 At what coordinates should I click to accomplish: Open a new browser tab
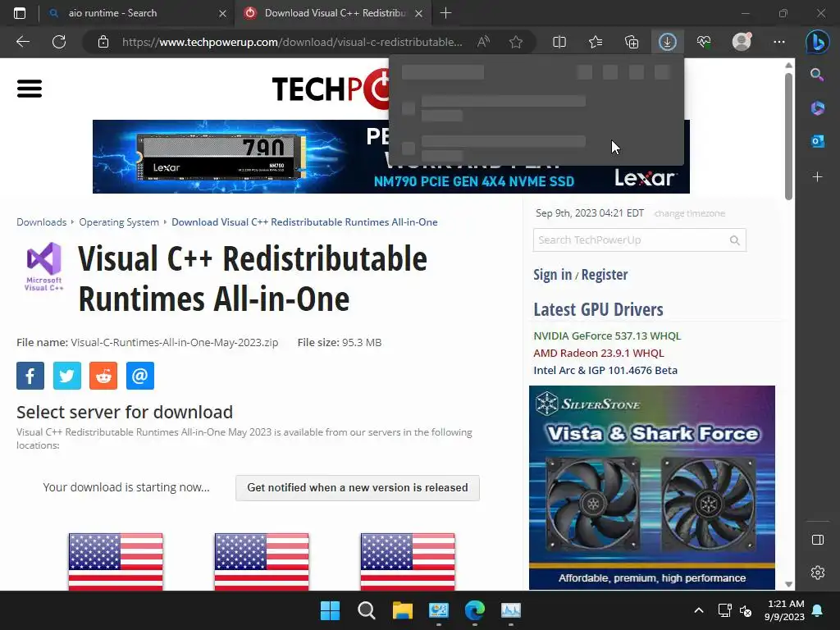click(445, 13)
